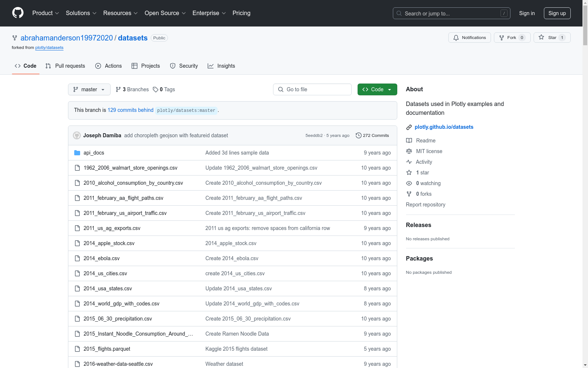Select the Code tab

coord(26,66)
